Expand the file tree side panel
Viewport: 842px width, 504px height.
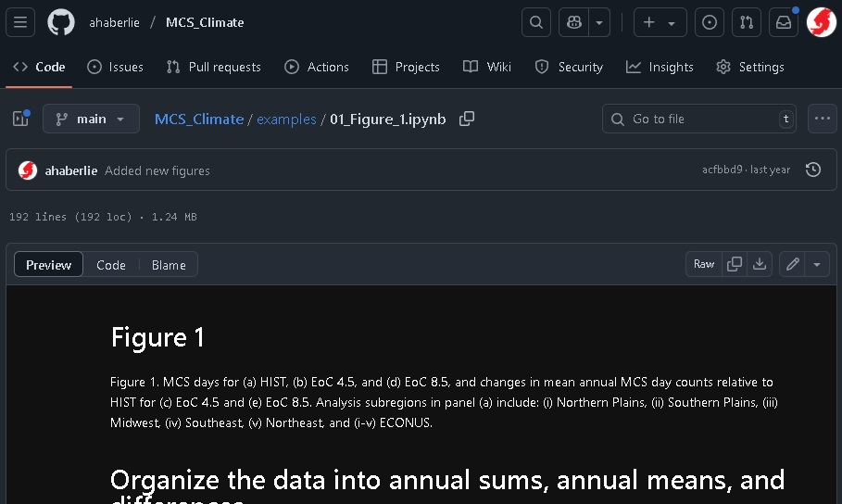(x=20, y=119)
